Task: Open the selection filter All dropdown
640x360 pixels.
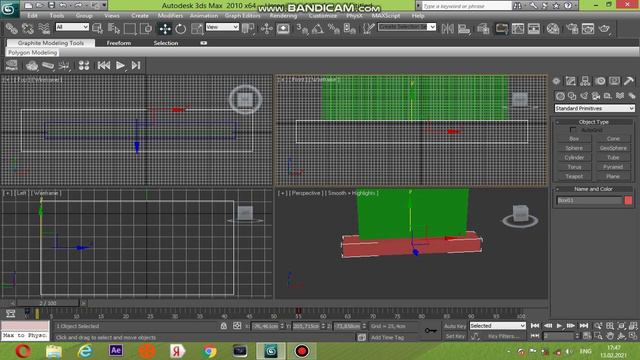Action: coord(72,27)
